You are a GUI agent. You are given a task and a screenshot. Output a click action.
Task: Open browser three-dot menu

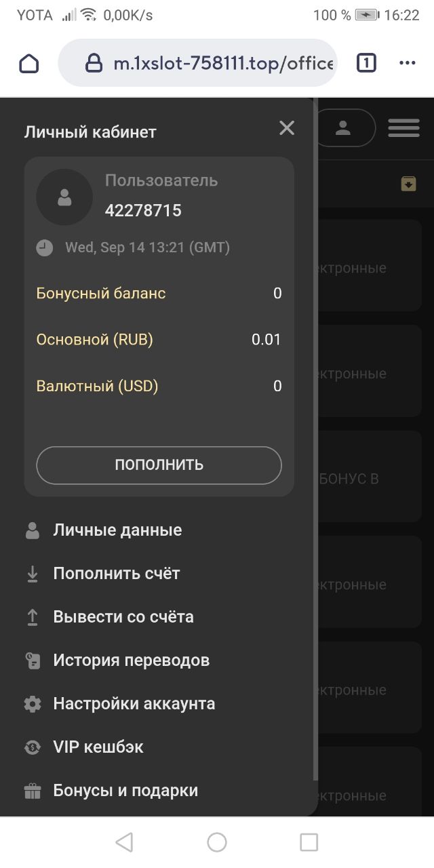coord(407,63)
